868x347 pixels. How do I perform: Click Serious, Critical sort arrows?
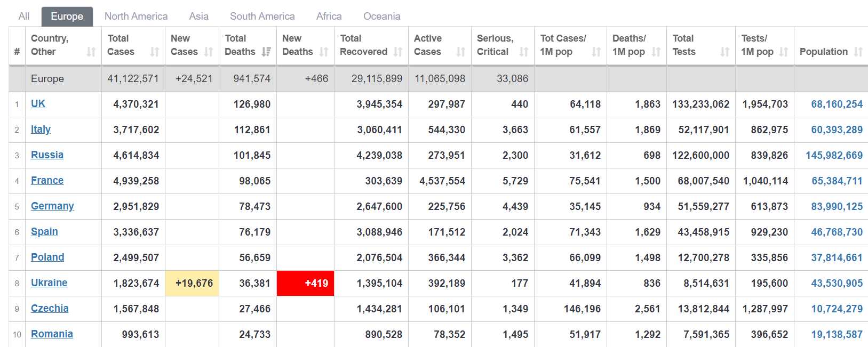(524, 52)
